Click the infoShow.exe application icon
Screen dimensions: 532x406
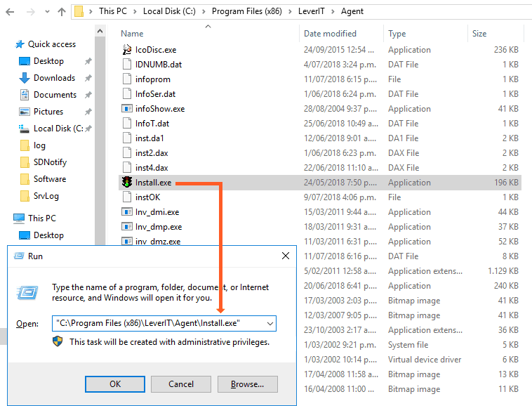[x=127, y=109]
